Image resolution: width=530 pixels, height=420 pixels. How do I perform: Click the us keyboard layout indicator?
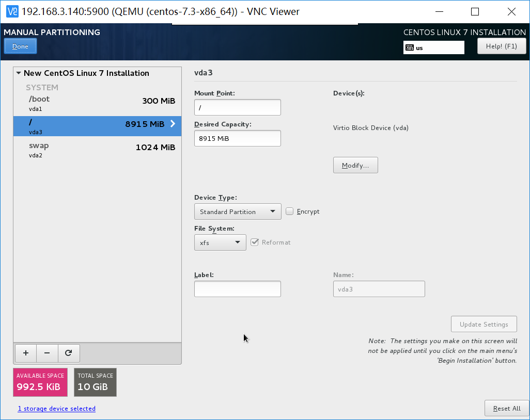pyautogui.click(x=434, y=47)
